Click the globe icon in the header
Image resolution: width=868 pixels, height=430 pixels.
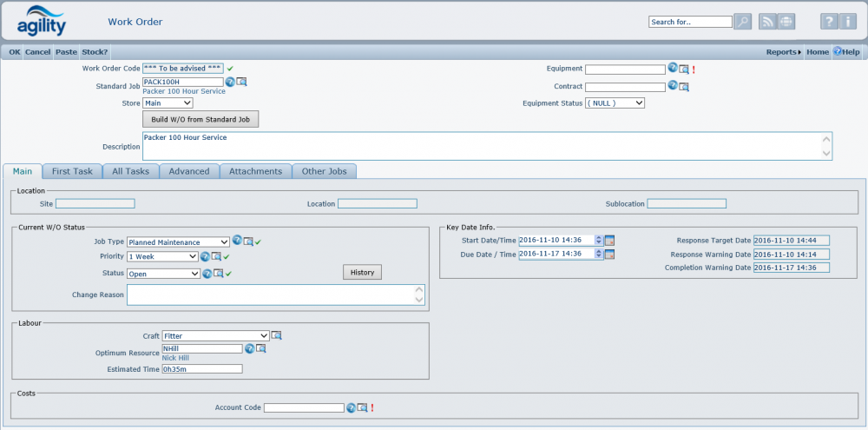click(786, 22)
